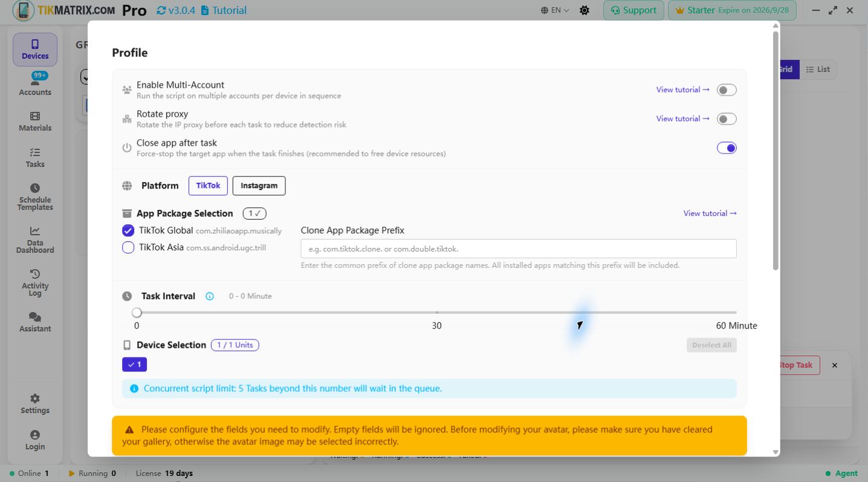Viewport: 868px width, 482px height.
Task: Open the Materials library in the sidebar
Action: pos(35,122)
